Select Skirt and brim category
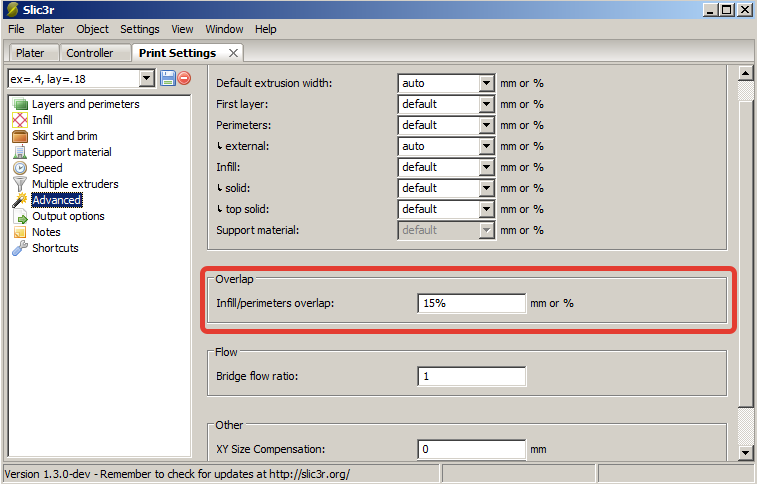 point(65,136)
